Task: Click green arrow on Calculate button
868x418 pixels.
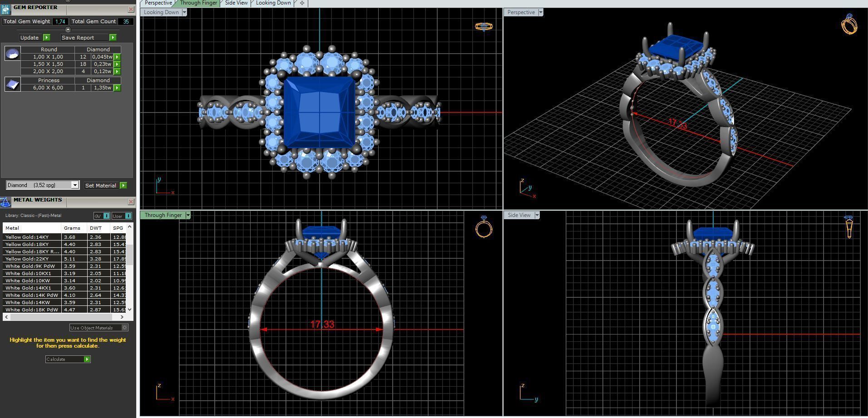Action: (x=87, y=359)
